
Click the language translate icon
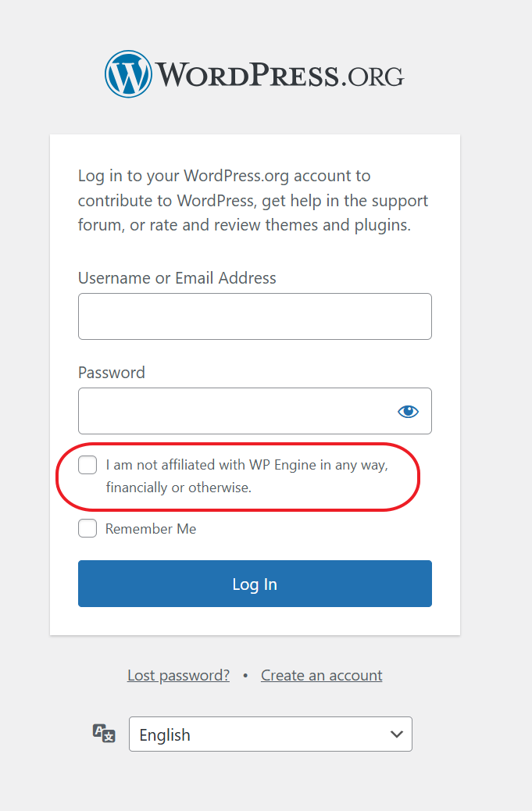[104, 733]
